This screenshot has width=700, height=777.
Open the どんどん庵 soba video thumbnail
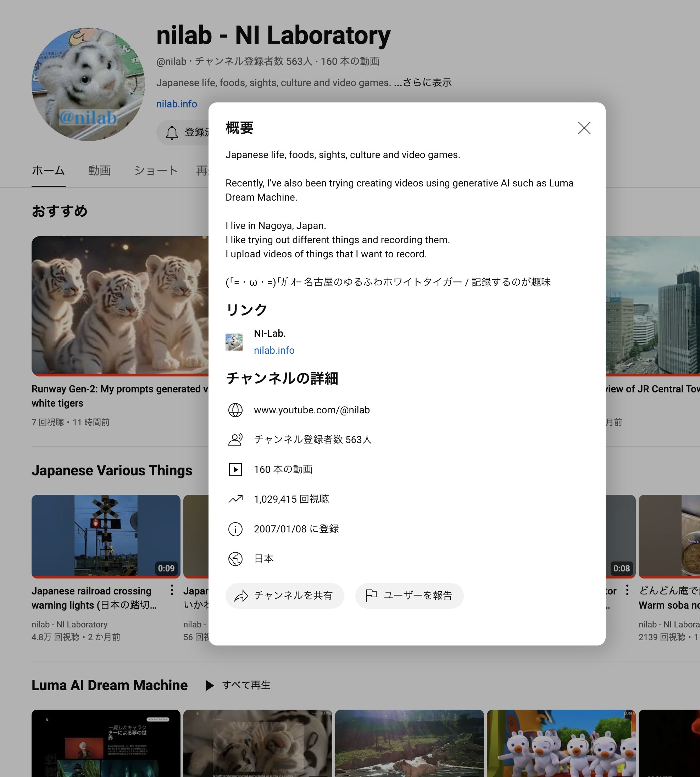669,536
